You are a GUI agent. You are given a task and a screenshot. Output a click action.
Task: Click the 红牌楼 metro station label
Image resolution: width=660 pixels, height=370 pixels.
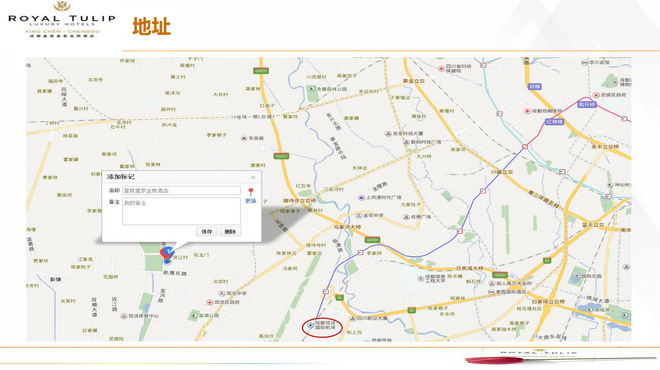(x=554, y=122)
